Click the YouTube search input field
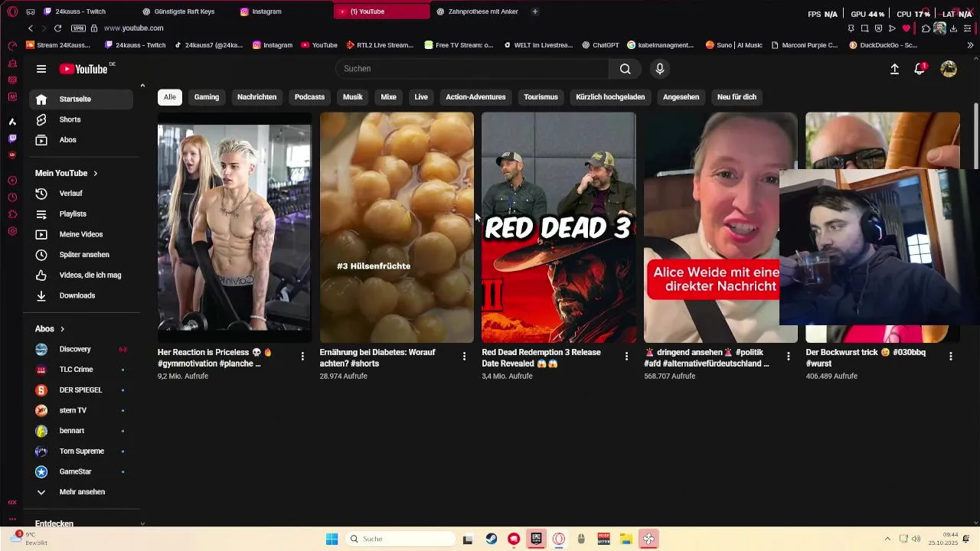Screen dimensions: 980x551 pyautogui.click(x=472, y=69)
